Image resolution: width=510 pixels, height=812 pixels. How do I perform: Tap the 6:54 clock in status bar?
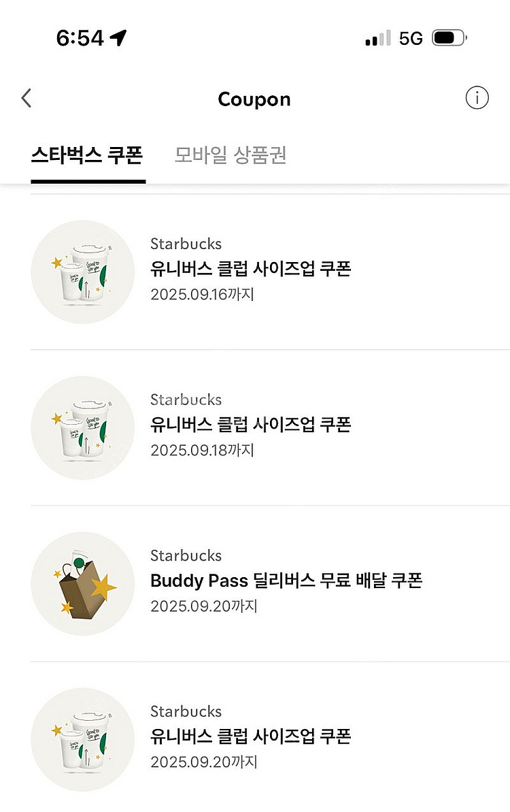pos(80,38)
